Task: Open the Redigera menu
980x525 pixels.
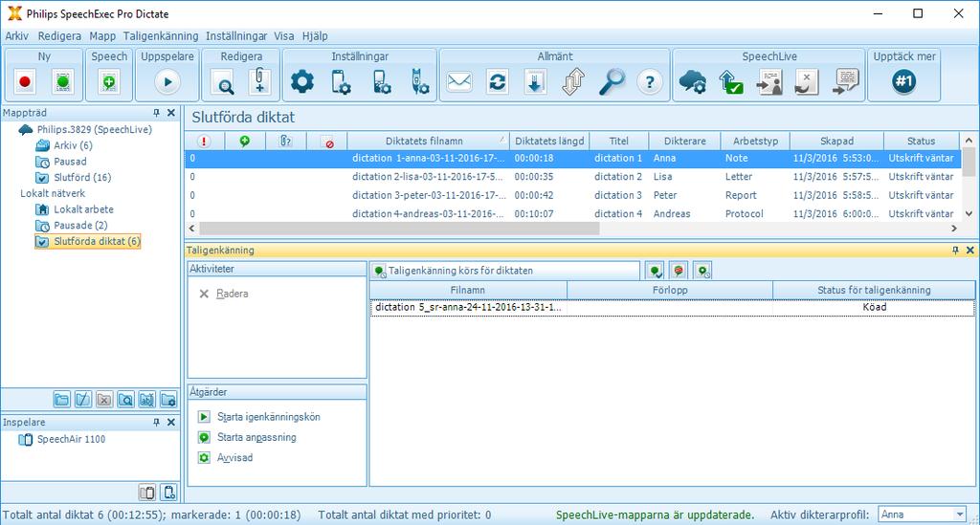Action: 59,36
